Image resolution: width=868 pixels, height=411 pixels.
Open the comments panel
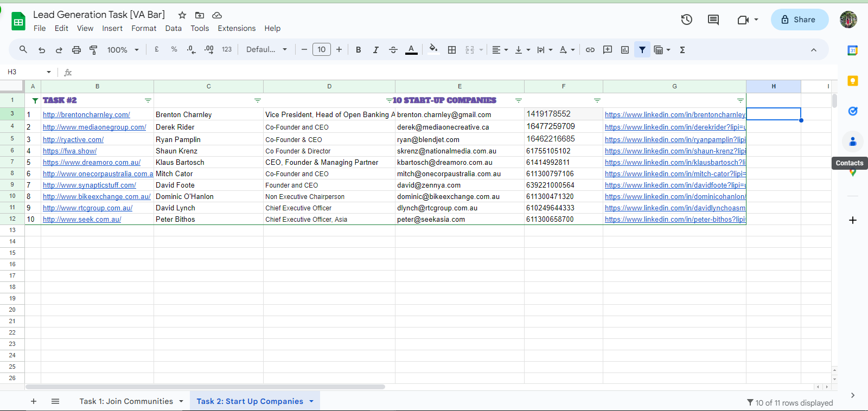point(713,20)
